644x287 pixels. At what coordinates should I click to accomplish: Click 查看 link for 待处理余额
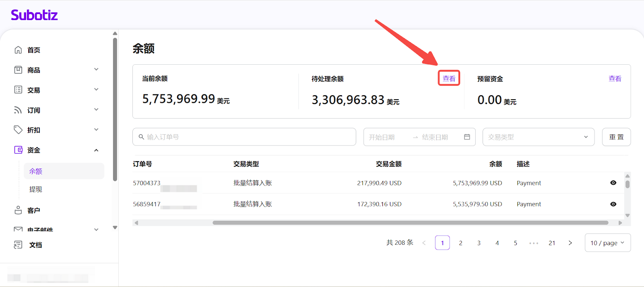449,78
